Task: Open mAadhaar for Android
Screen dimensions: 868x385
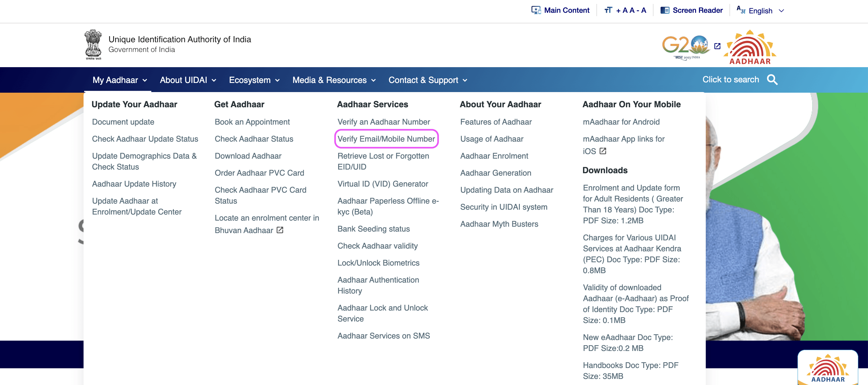Action: pyautogui.click(x=621, y=122)
